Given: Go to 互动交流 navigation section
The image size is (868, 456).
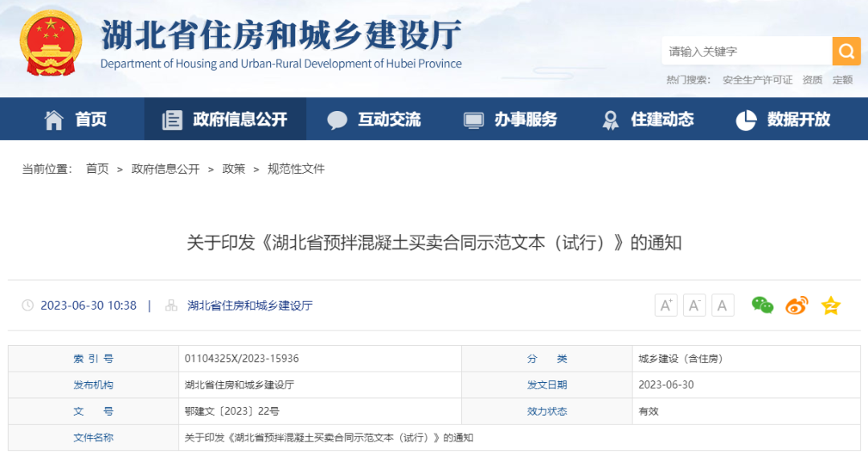Looking at the screenshot, I should click(375, 120).
